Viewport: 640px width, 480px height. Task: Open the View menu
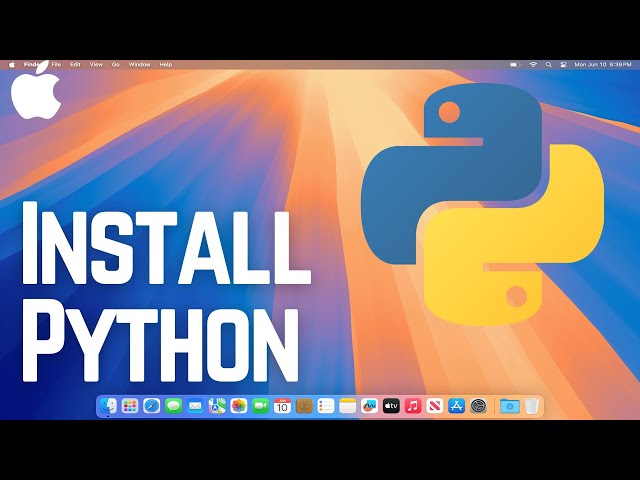pos(96,64)
